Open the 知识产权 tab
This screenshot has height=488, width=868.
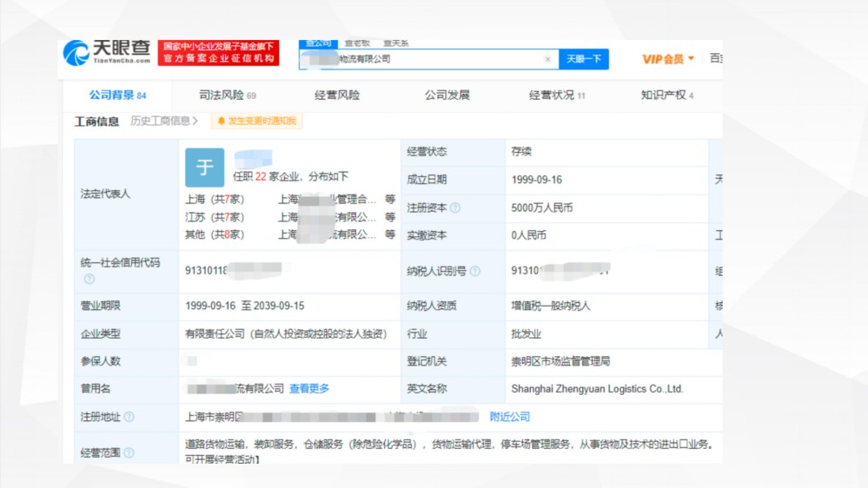[667, 96]
